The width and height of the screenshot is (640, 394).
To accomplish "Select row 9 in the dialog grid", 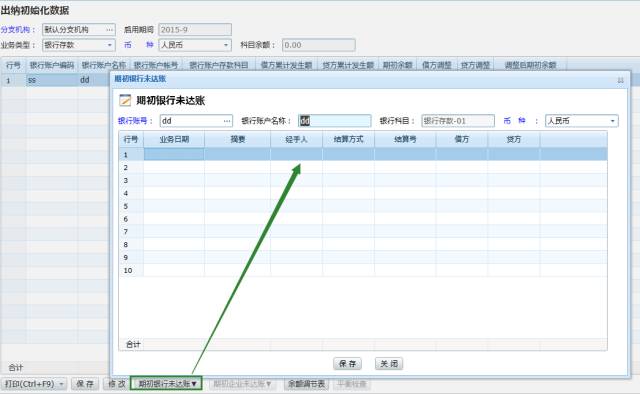I will coord(363,257).
